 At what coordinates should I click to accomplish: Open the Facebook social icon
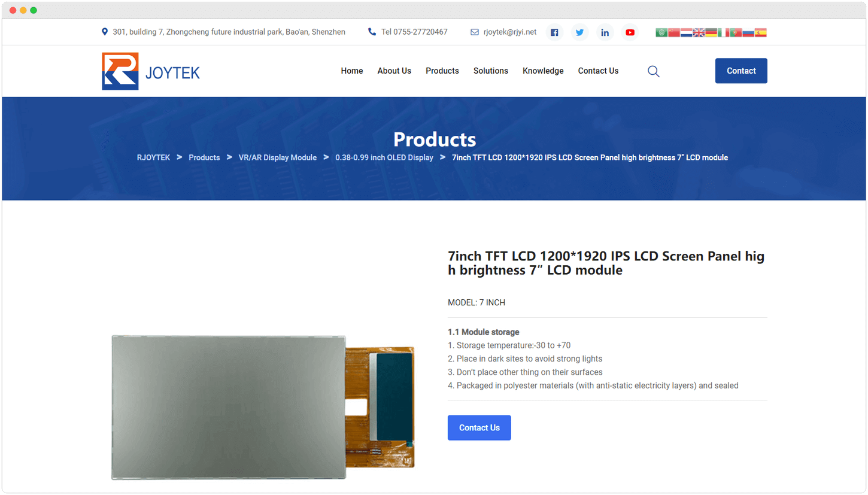tap(554, 32)
